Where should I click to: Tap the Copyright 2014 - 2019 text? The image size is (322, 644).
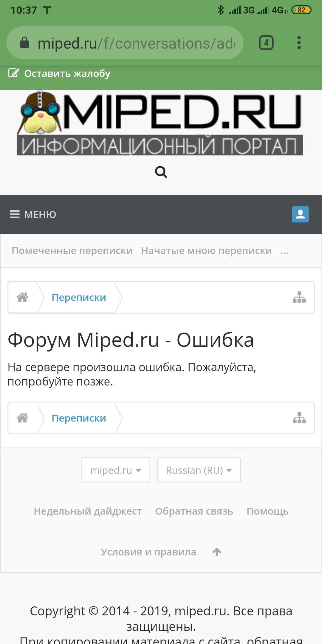click(161, 619)
